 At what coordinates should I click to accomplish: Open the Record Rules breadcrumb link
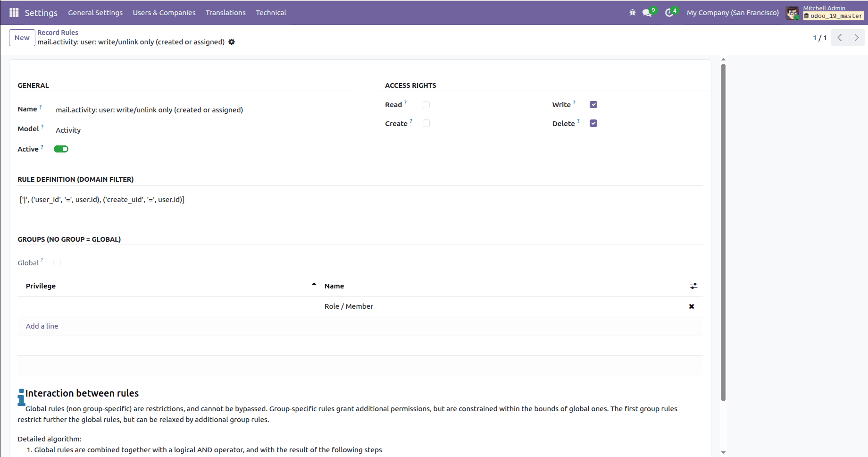pyautogui.click(x=58, y=32)
